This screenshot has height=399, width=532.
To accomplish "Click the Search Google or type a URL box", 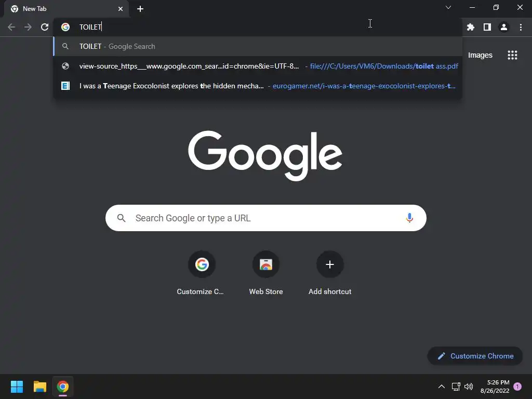I will click(265, 218).
